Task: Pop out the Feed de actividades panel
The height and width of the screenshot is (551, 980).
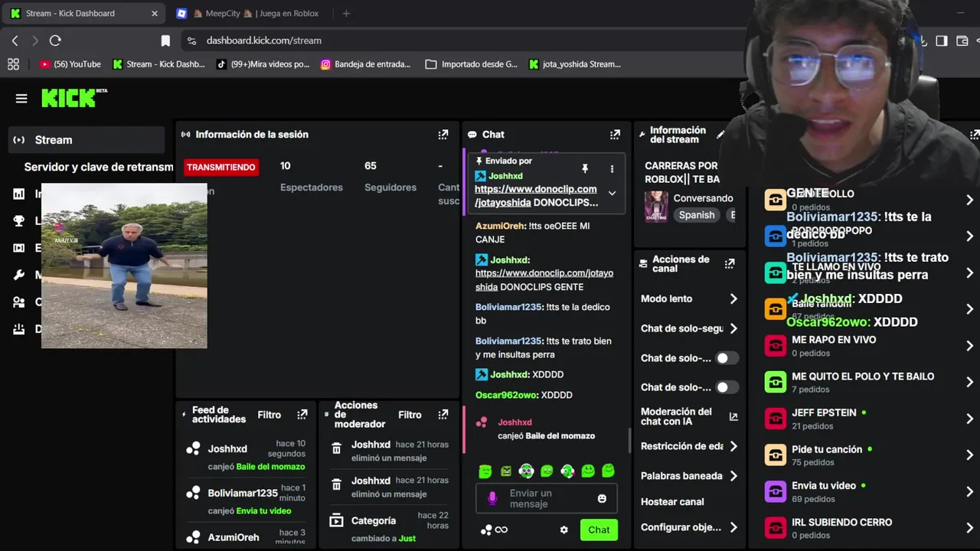Action: click(302, 415)
